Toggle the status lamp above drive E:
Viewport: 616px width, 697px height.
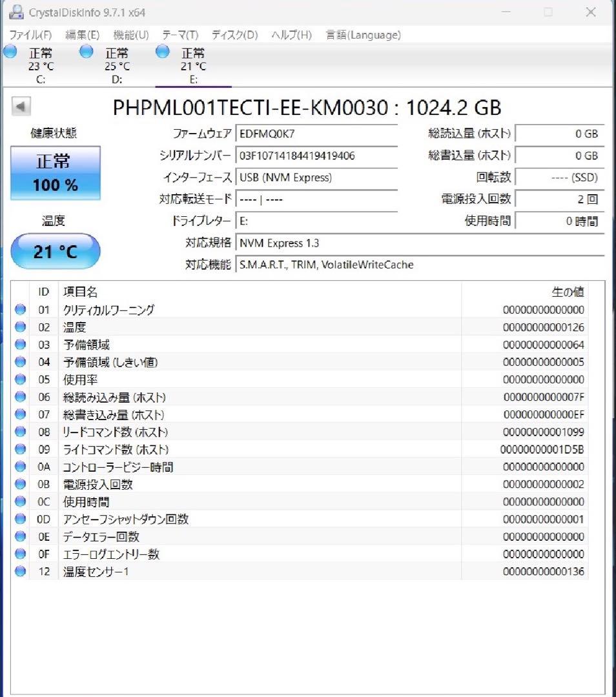tap(161, 52)
